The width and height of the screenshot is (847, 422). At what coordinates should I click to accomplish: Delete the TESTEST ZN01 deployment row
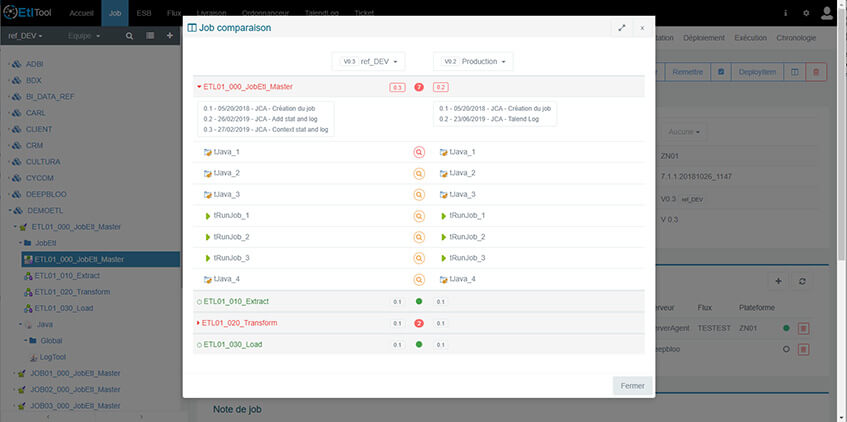[803, 328]
